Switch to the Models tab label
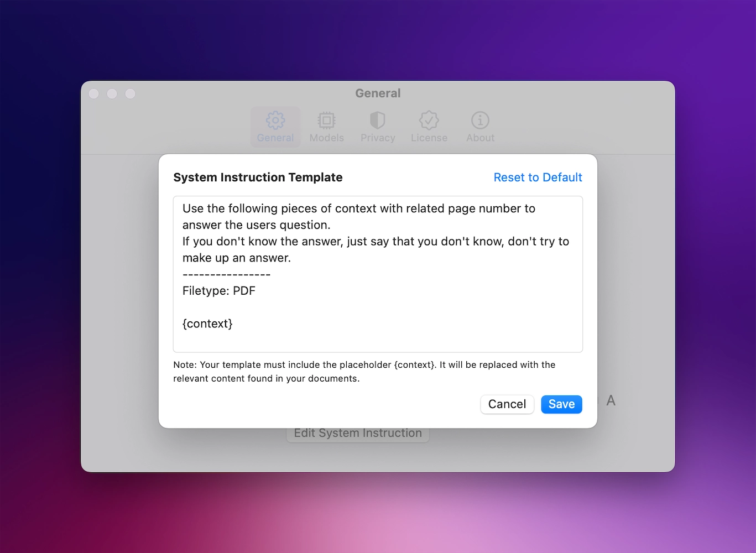 [326, 138]
